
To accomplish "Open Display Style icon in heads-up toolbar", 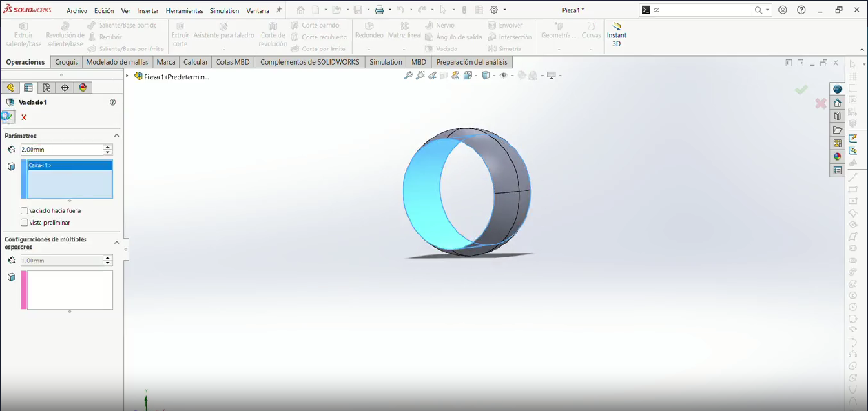I will coord(486,75).
